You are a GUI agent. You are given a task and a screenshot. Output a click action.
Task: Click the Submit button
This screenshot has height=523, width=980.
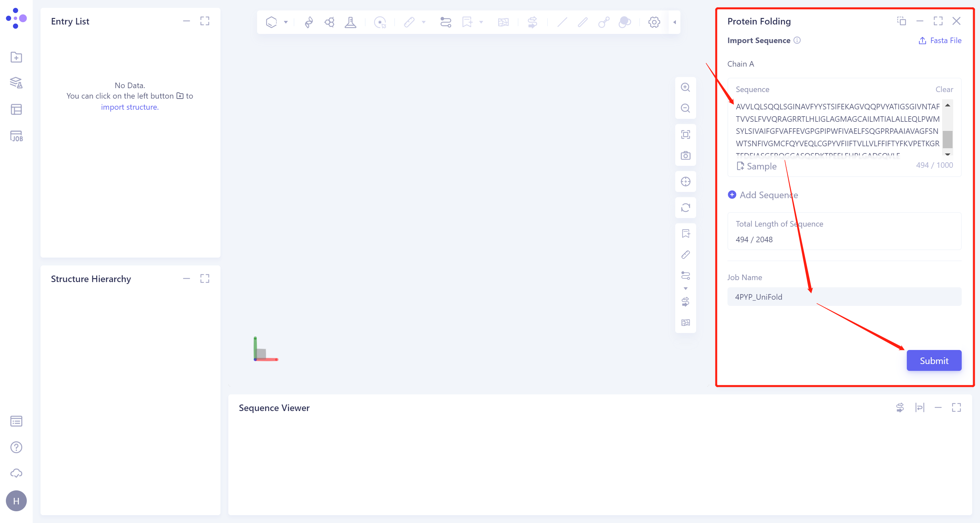coord(934,360)
